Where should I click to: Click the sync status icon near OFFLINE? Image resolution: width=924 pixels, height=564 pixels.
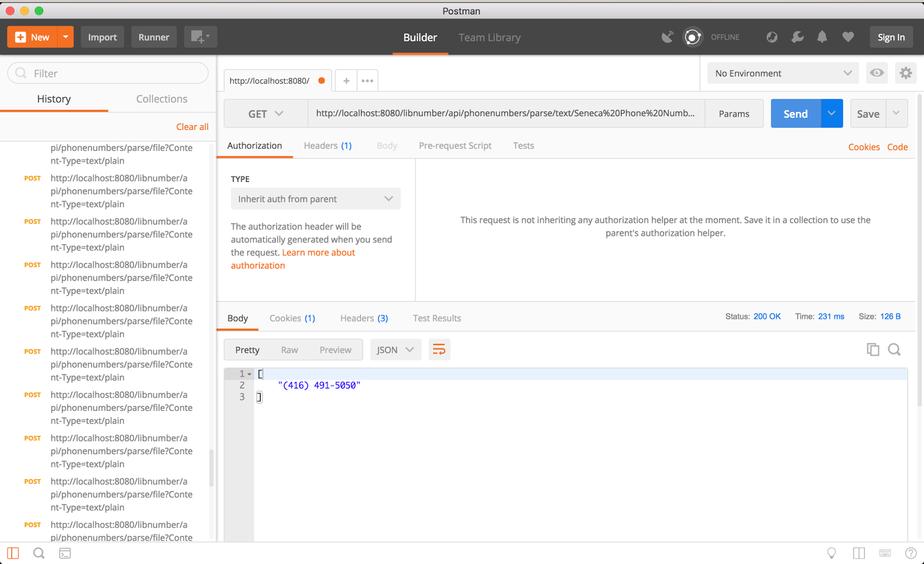(692, 36)
